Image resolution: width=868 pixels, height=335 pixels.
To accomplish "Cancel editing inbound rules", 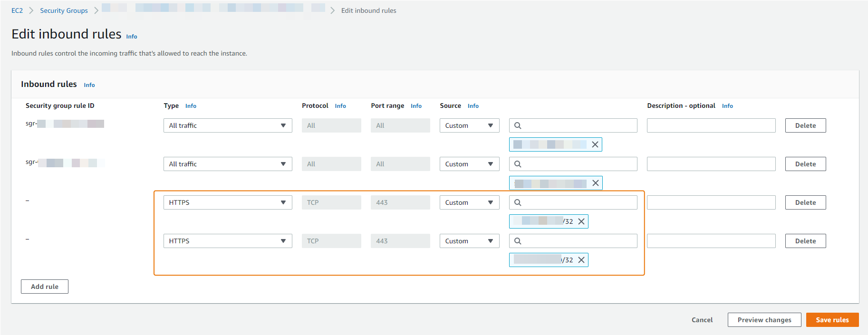I will pos(702,320).
